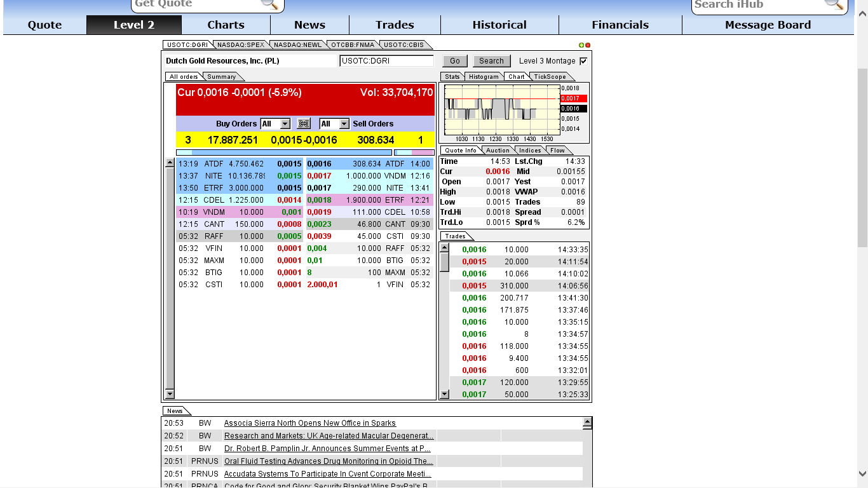Viewport: 868px width, 488px height.
Task: Click the red status dot in top right corner
Action: [588, 44]
